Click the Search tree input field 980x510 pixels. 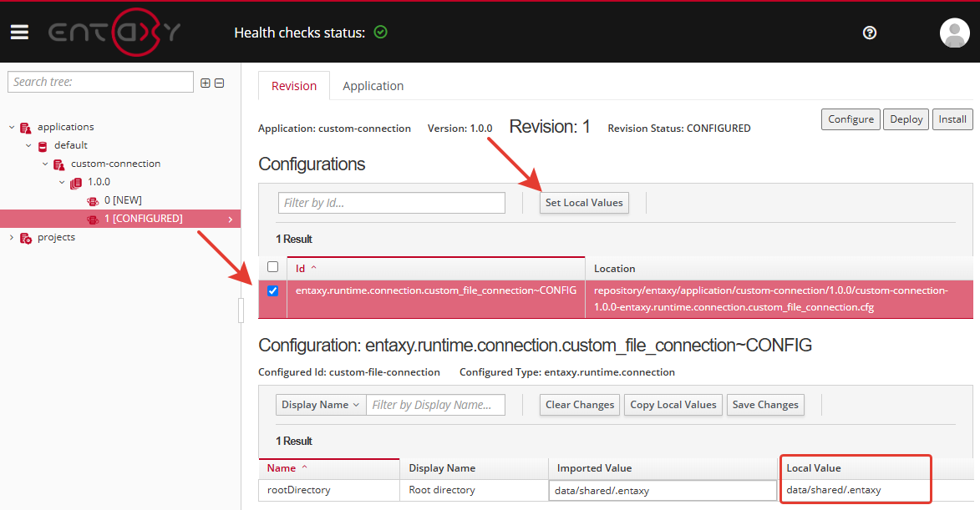(x=100, y=82)
